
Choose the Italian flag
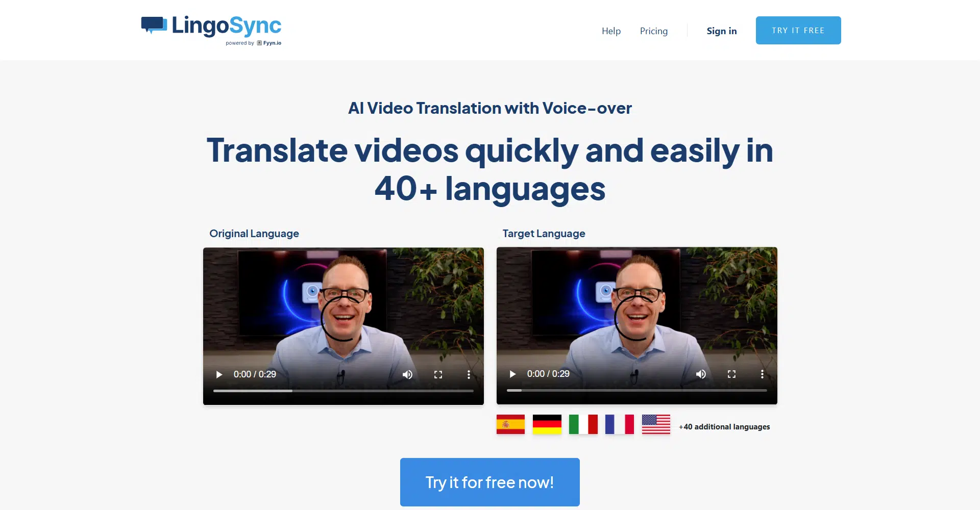pos(583,424)
